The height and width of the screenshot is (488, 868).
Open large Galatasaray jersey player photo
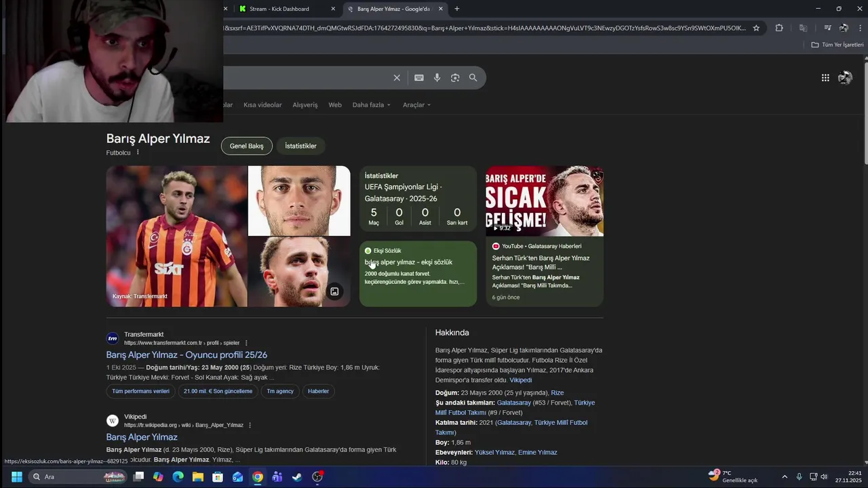coord(177,237)
